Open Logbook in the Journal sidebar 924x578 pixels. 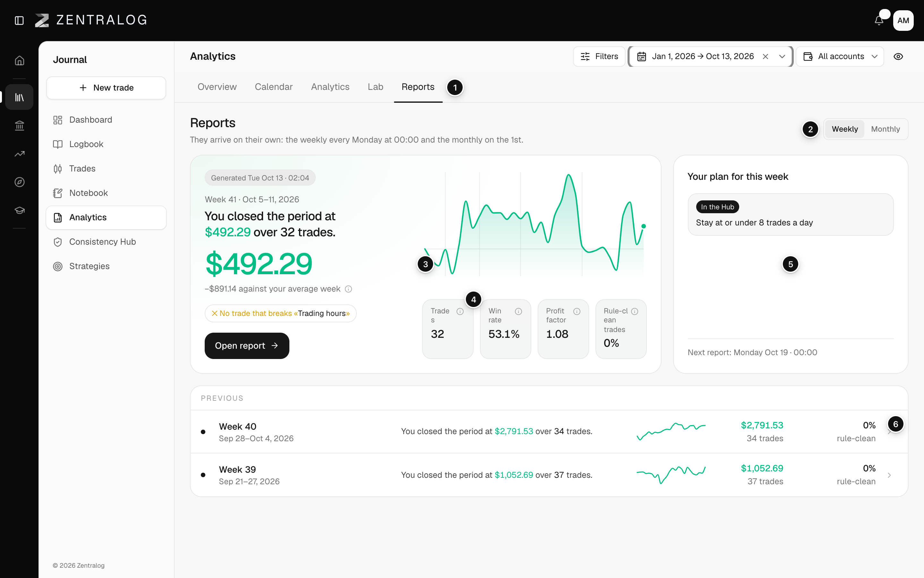[x=106, y=144]
